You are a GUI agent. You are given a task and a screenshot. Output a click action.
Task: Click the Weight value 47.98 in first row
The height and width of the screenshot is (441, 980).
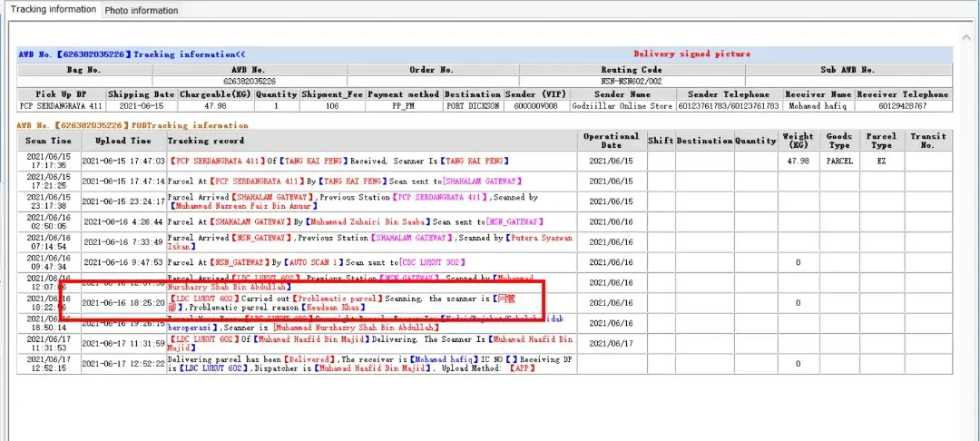[x=796, y=161]
